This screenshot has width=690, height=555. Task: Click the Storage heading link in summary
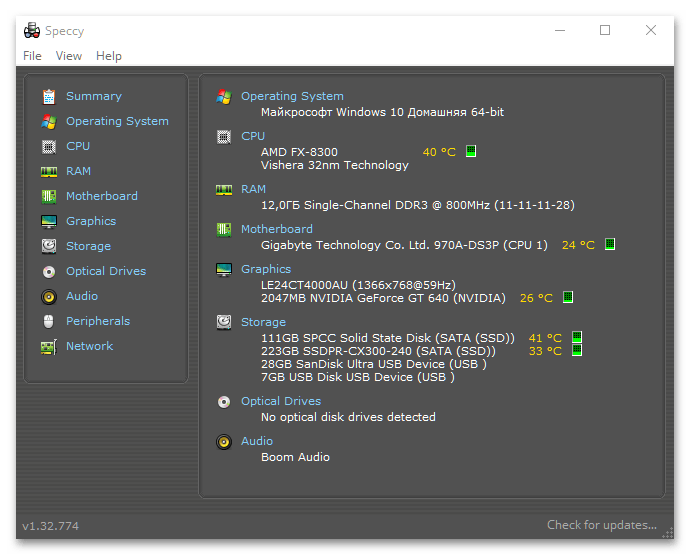[x=263, y=323]
